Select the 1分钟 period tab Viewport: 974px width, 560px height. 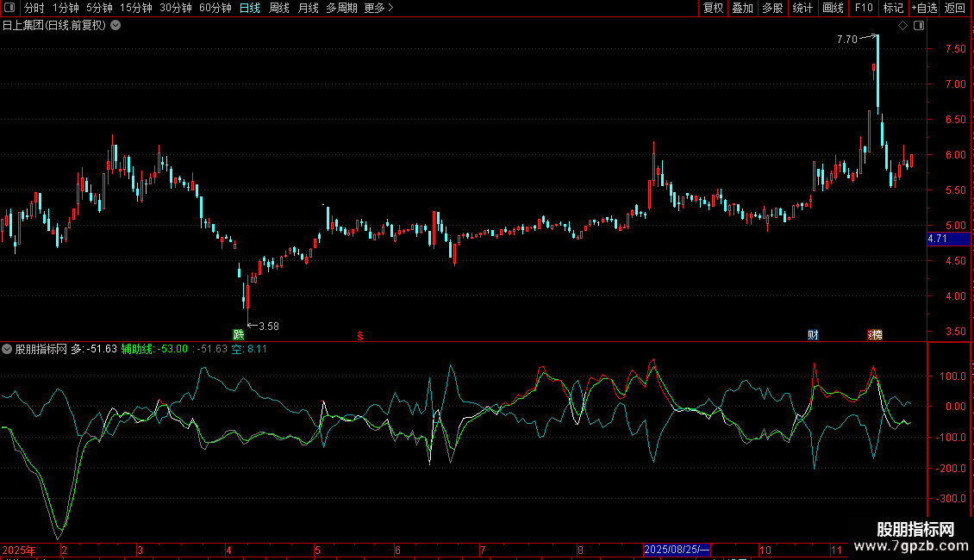[x=66, y=8]
